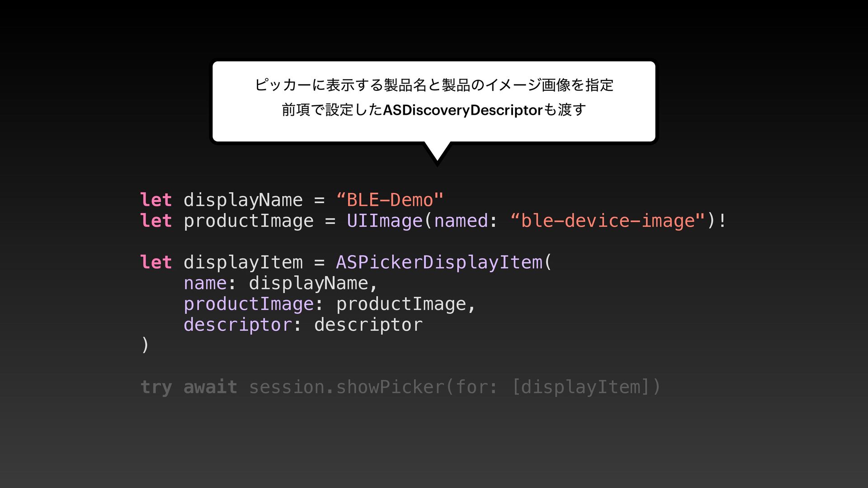Click the dimmed 'try await session.showPicker' line
This screenshot has height=488, width=868.
point(401,387)
